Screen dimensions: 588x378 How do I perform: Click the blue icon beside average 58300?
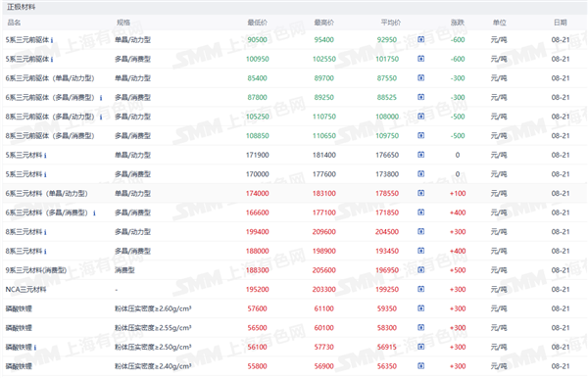pos(420,327)
